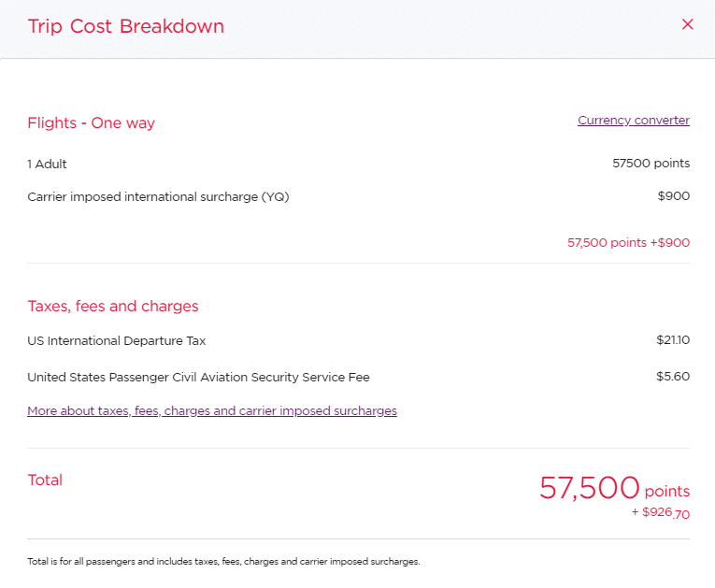This screenshot has width=715, height=588.
Task: Click Carrier imposed international surcharge (YQ) label
Action: [159, 196]
